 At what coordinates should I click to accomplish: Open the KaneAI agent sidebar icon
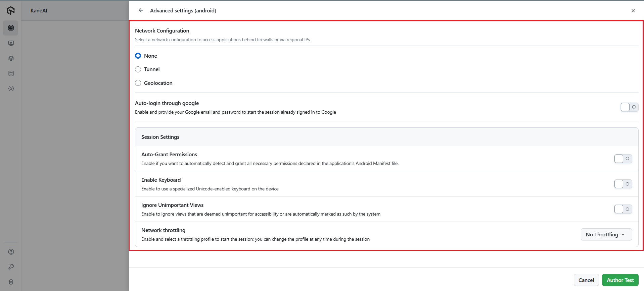pyautogui.click(x=11, y=28)
